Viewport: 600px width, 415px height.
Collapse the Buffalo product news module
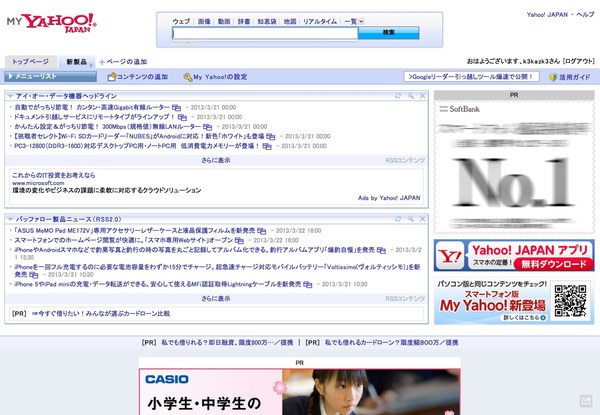tap(10, 218)
